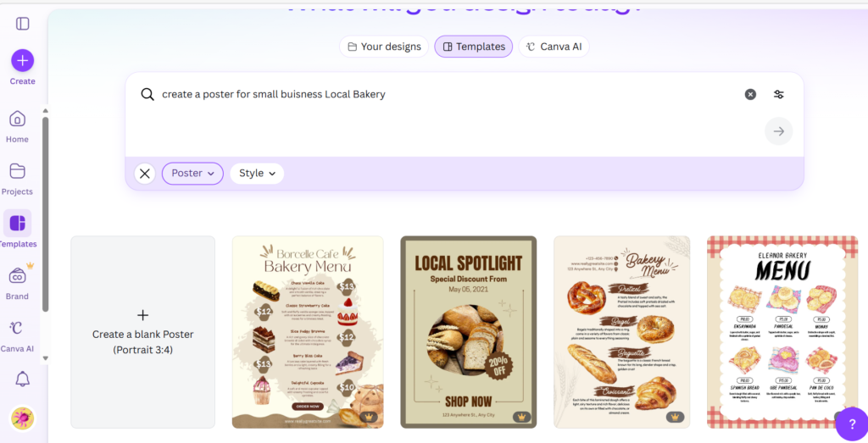Open Projects folder in sidebar
The height and width of the screenshot is (443, 868).
(x=17, y=171)
